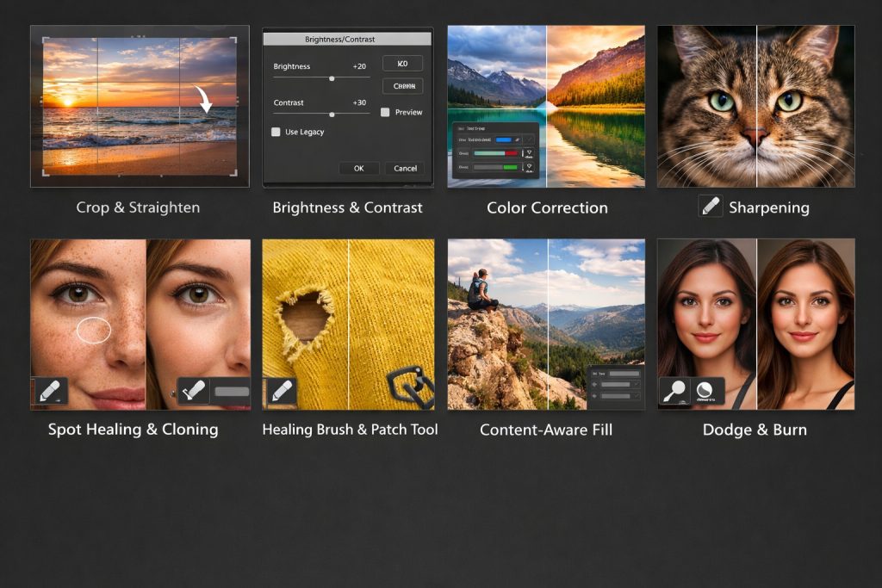882x588 pixels.
Task: Open the dropdown beside the green channel bar
Action: (529, 167)
